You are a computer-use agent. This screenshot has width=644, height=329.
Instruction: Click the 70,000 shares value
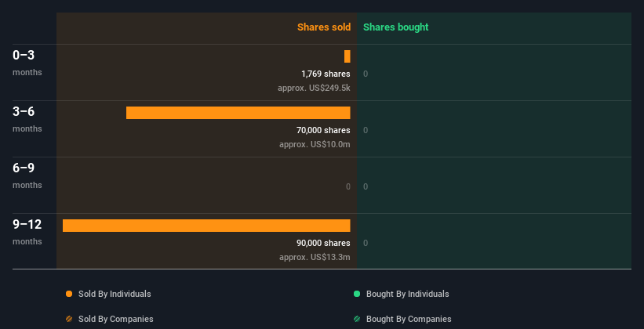[x=323, y=131]
